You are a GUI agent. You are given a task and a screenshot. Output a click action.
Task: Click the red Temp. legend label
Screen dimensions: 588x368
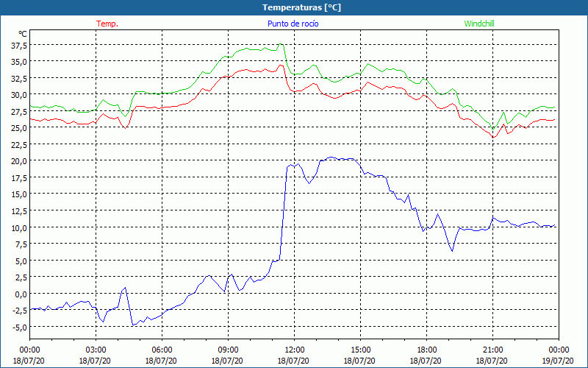[x=107, y=24]
